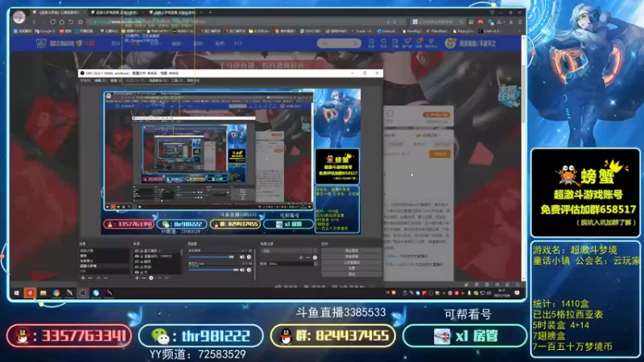Image resolution: width=644 pixels, height=362 pixels.
Task: Open Douyu user avatar in header
Action: (451, 43)
